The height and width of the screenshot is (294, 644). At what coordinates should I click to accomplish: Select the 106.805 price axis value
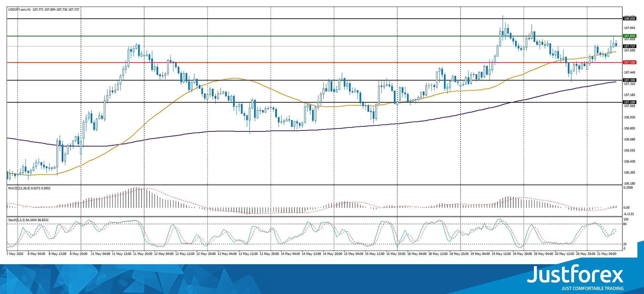(629, 128)
